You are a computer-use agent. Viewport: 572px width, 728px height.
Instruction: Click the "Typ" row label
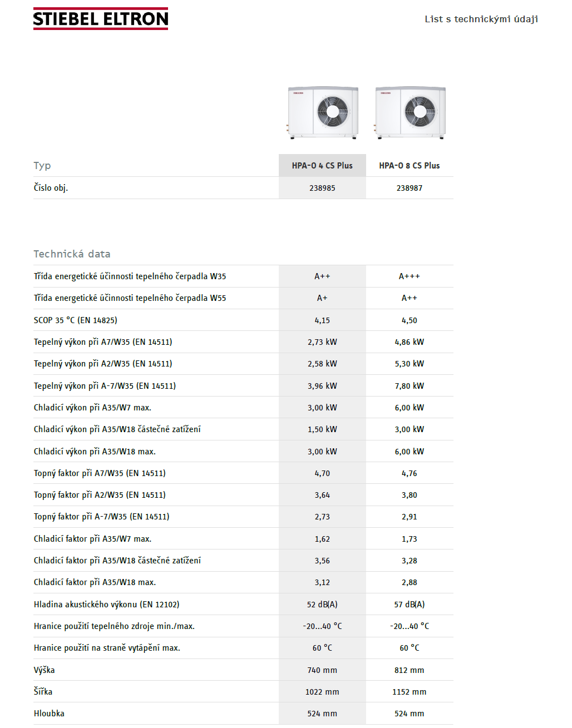pyautogui.click(x=42, y=166)
